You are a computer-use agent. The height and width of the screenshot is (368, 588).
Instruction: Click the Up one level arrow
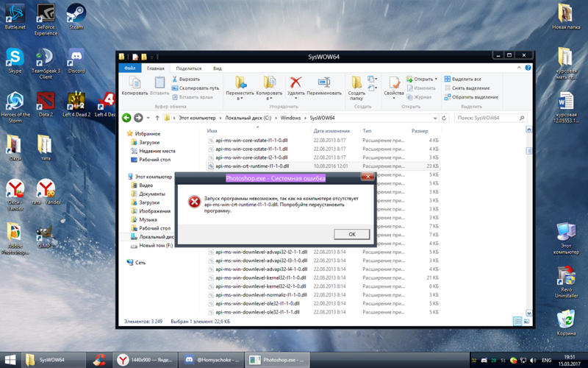(157, 118)
